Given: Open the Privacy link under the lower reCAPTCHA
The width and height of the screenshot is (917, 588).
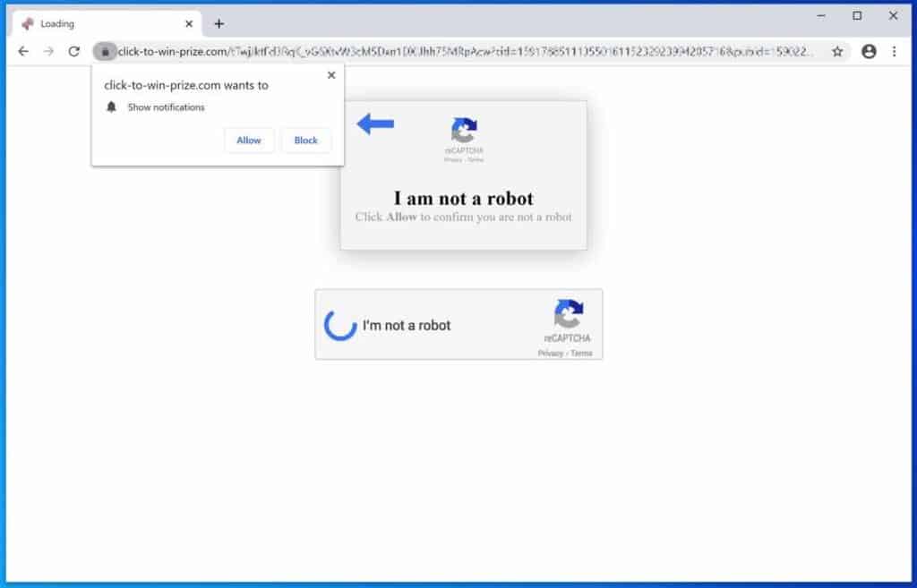Looking at the screenshot, I should click(x=549, y=354).
